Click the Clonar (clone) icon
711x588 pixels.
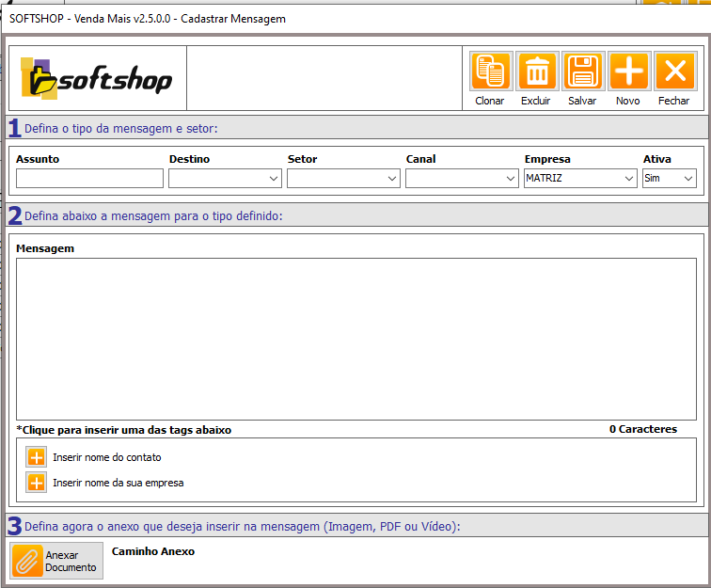[490, 72]
